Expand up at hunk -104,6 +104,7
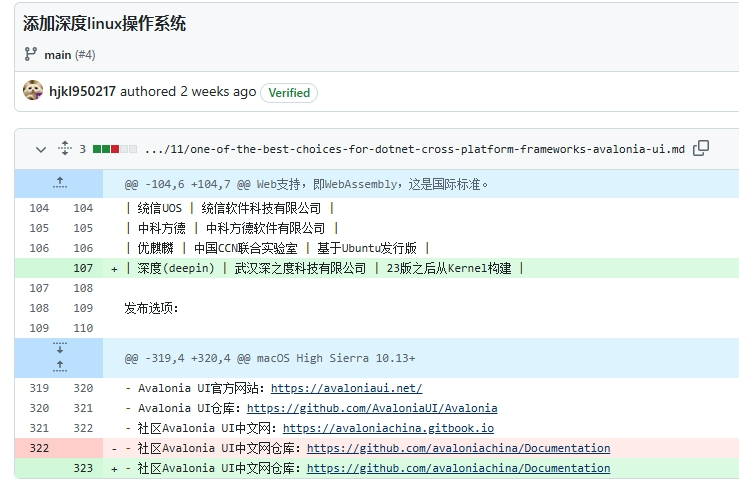 tap(59, 182)
